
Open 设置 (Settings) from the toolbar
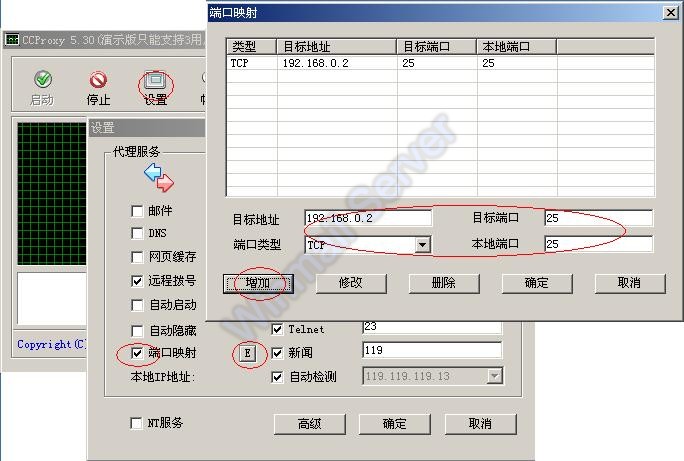(155, 87)
